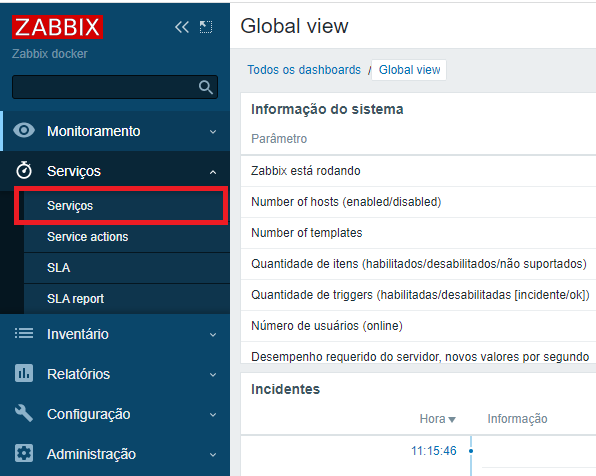Select row Zabbix está rodando
This screenshot has height=476, width=596.
(x=418, y=171)
